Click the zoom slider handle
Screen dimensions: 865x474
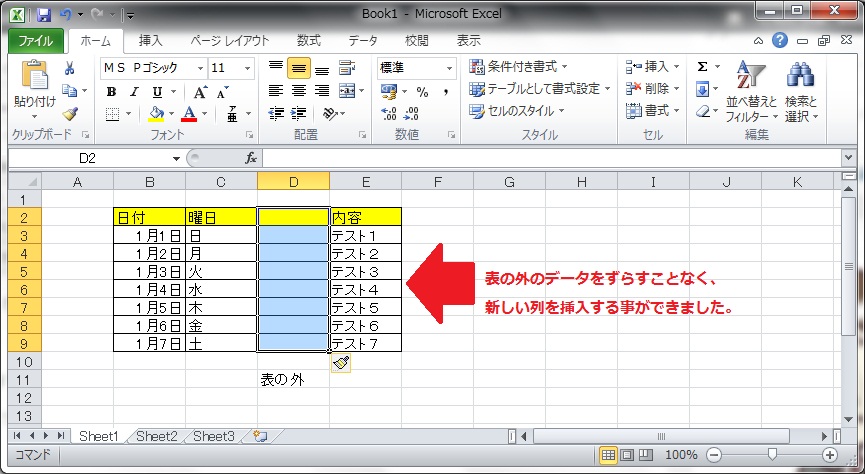click(772, 455)
